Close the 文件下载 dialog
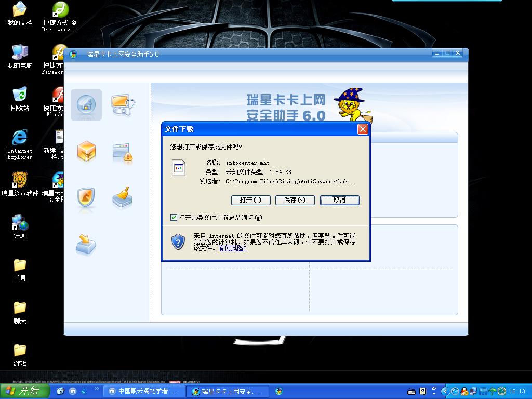 [x=363, y=129]
